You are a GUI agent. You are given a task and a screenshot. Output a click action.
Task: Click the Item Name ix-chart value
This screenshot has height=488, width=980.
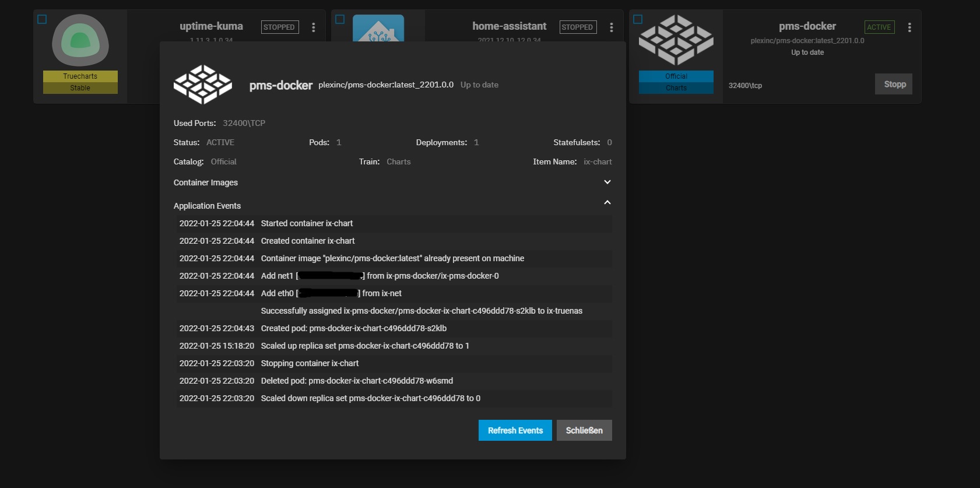tap(598, 162)
